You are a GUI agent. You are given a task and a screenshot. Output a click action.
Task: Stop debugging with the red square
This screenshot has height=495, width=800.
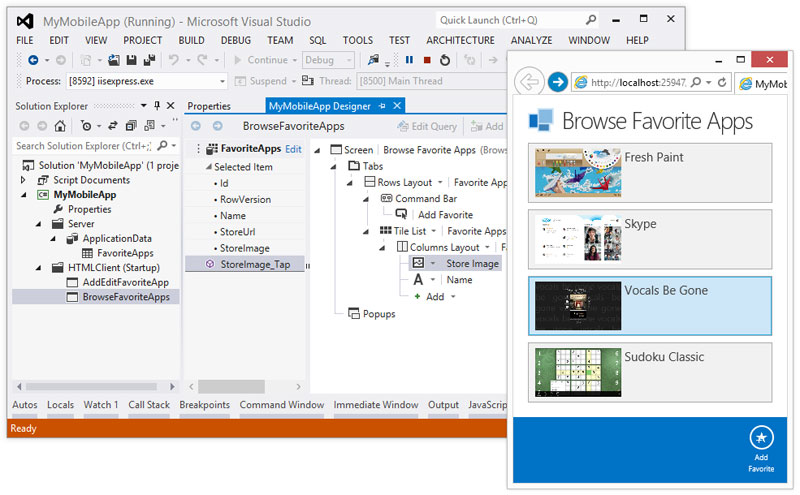[x=427, y=60]
